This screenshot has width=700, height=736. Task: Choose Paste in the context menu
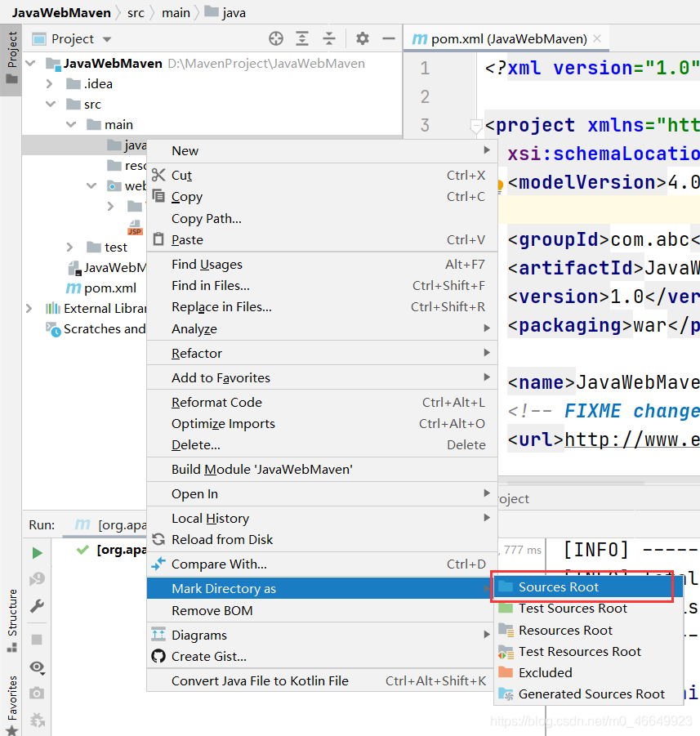[322, 240]
